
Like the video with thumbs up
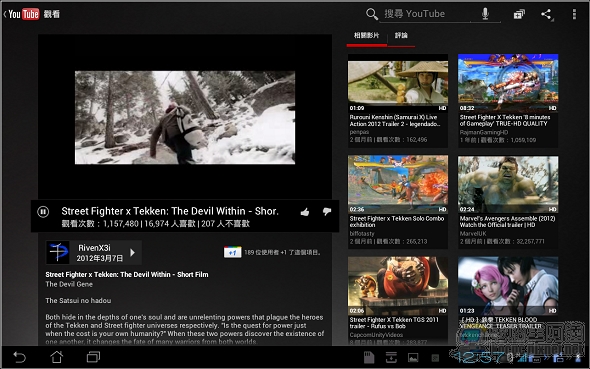[x=305, y=212]
